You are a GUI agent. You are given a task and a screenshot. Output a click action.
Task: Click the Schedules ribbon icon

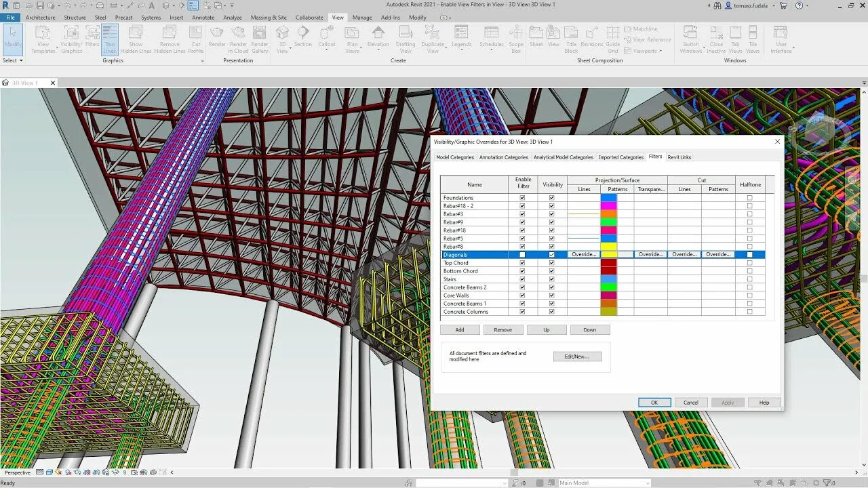click(492, 37)
